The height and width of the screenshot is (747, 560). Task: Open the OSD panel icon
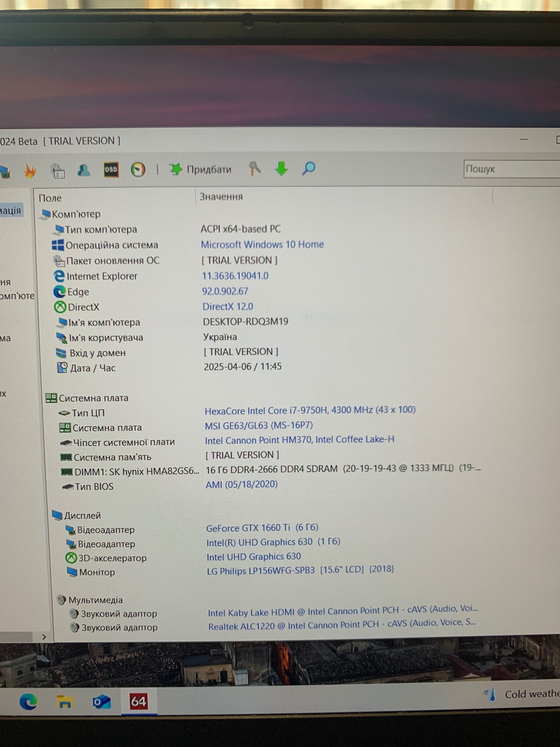pos(111,170)
